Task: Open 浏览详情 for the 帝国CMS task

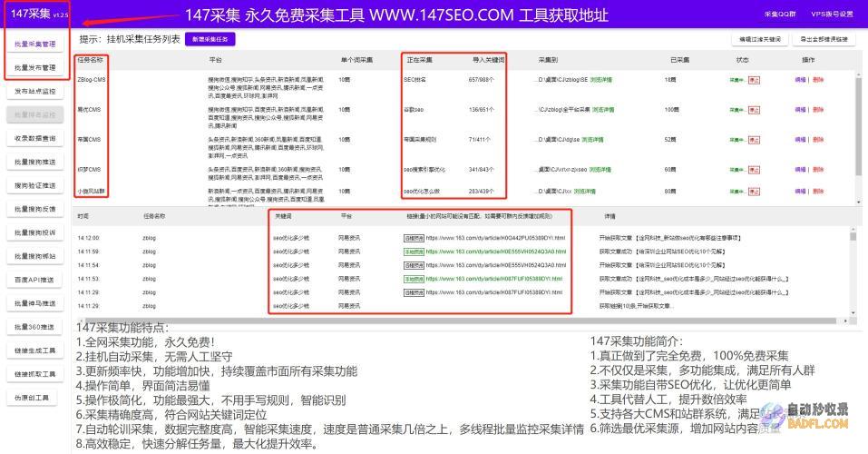Action: pos(592,140)
